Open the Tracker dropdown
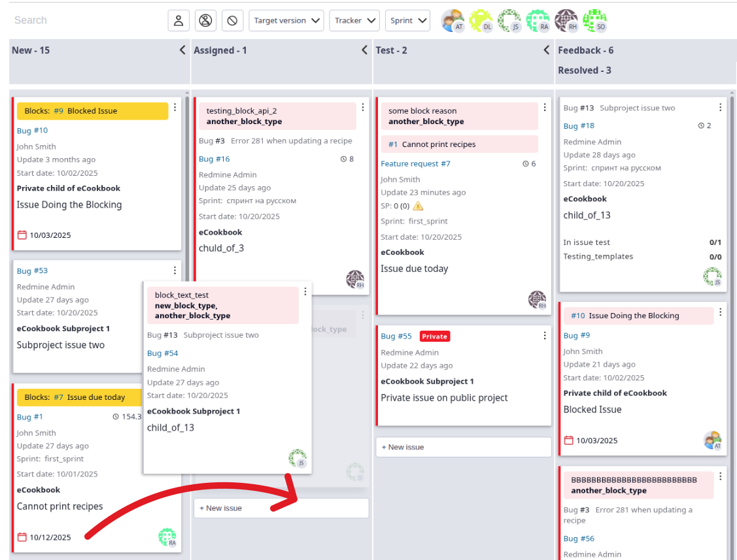This screenshot has height=560, width=737. [x=354, y=21]
